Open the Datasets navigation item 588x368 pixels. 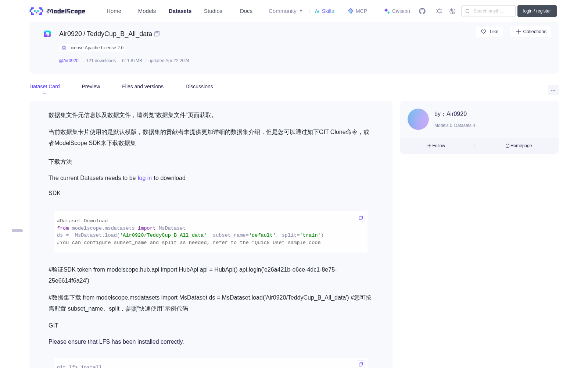point(180,11)
